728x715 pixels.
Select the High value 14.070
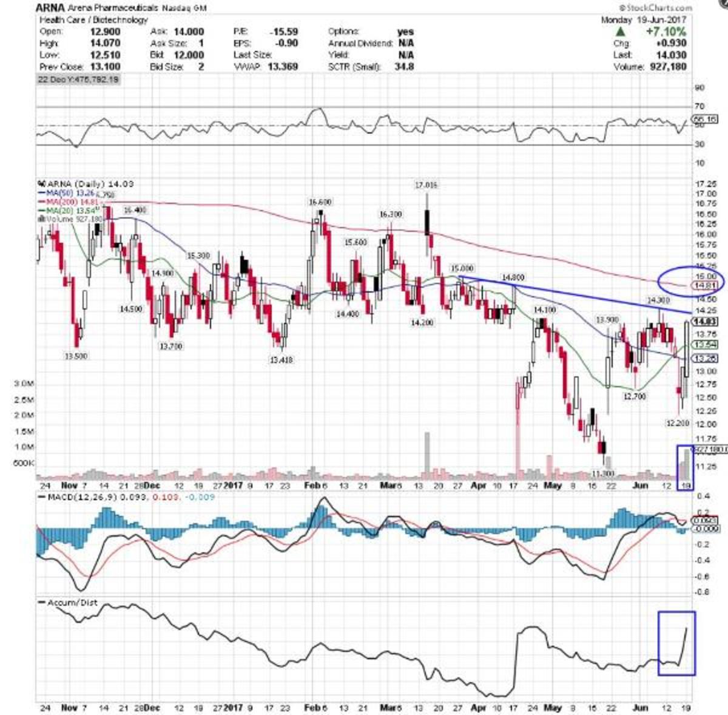(106, 43)
